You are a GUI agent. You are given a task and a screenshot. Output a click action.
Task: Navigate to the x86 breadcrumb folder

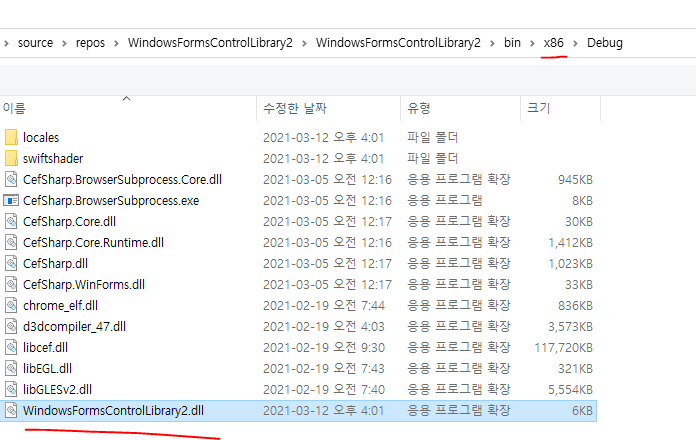(554, 43)
